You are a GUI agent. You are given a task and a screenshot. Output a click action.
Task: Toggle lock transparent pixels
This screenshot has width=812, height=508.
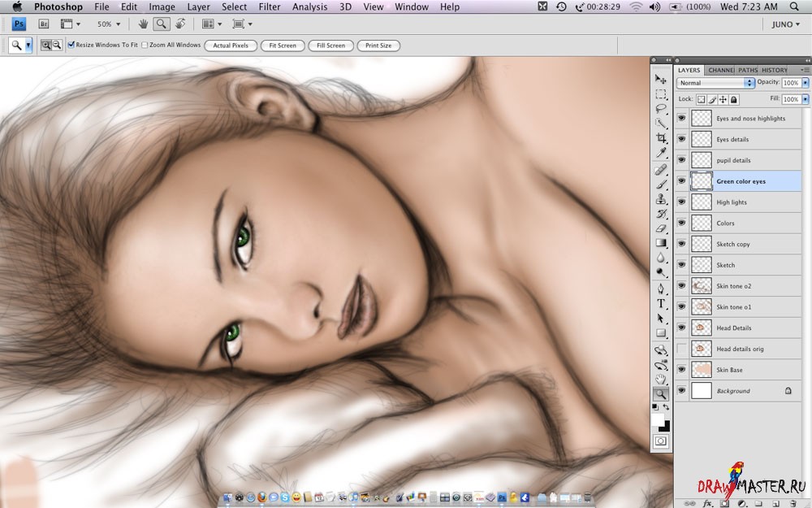[701, 99]
